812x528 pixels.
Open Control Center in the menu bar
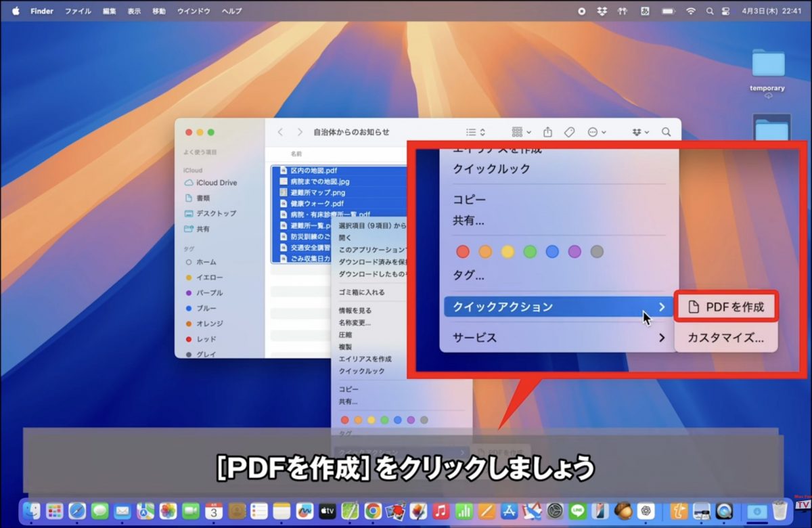click(x=725, y=12)
